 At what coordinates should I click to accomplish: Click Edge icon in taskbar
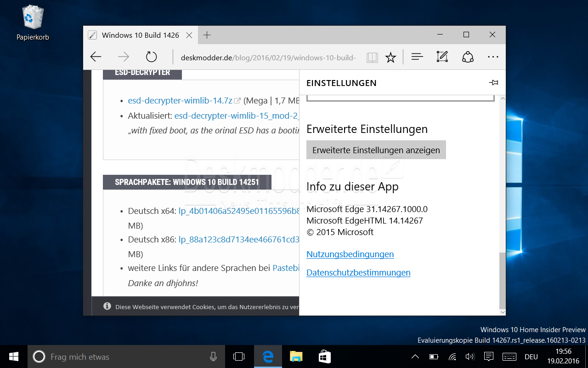268,356
